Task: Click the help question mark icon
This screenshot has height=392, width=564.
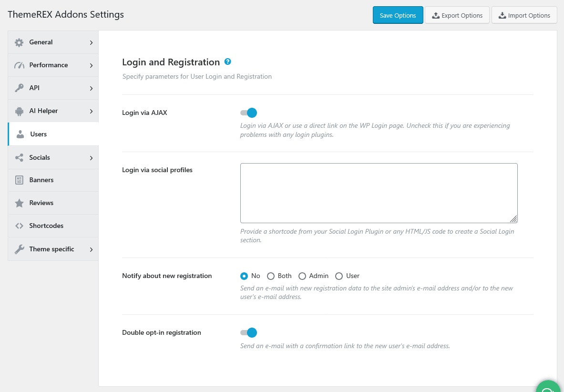Action: click(227, 62)
